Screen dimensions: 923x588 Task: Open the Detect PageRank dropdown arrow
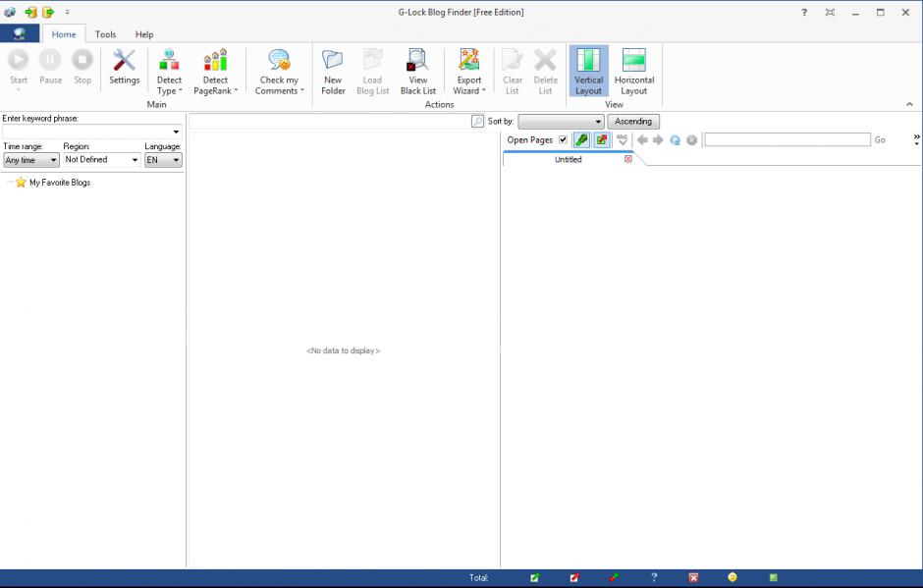[236, 90]
